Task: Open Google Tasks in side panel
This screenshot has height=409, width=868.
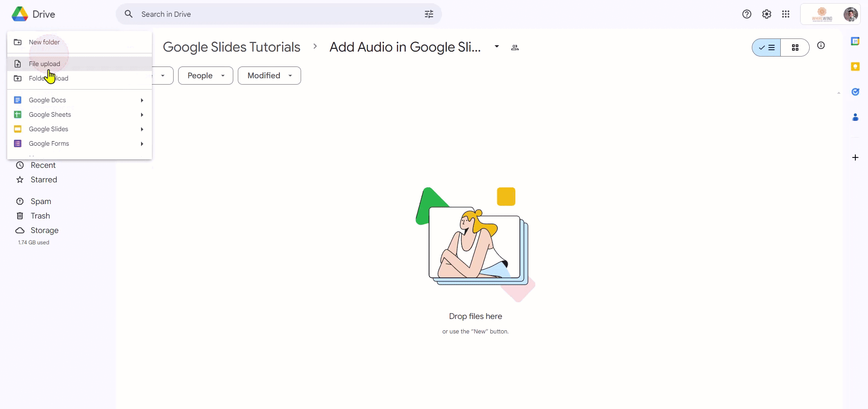Action: tap(856, 92)
